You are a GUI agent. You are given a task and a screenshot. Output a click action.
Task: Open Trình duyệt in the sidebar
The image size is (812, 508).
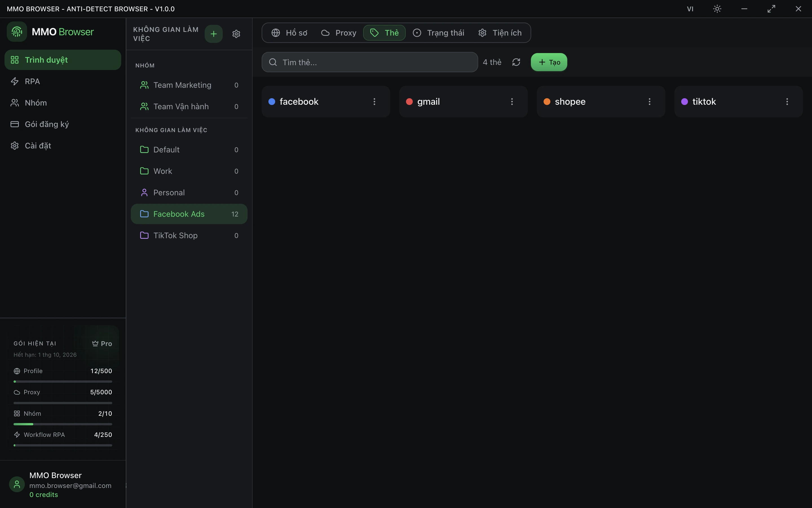click(63, 60)
